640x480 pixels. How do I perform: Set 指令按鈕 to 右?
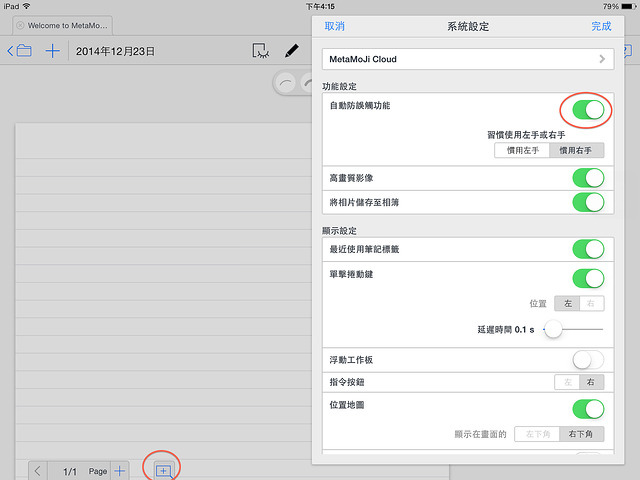(592, 382)
